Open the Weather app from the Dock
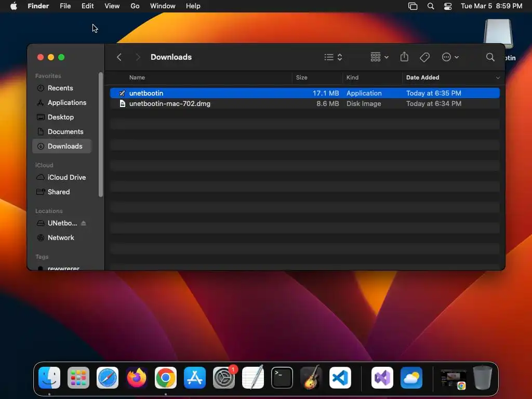The image size is (532, 399). (x=411, y=378)
